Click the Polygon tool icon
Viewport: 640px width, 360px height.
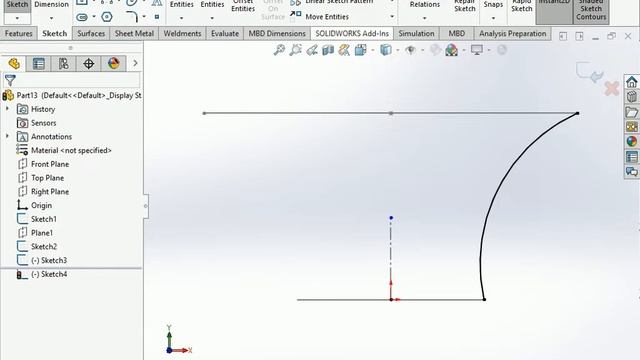point(107,17)
